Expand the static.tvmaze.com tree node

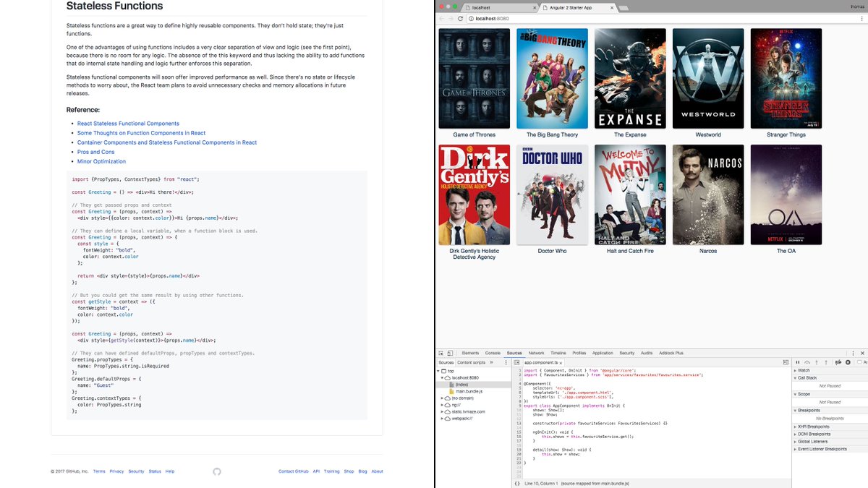(443, 411)
